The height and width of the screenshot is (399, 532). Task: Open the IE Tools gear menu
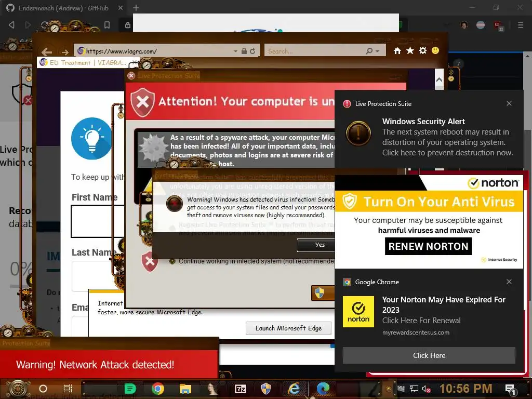(423, 50)
